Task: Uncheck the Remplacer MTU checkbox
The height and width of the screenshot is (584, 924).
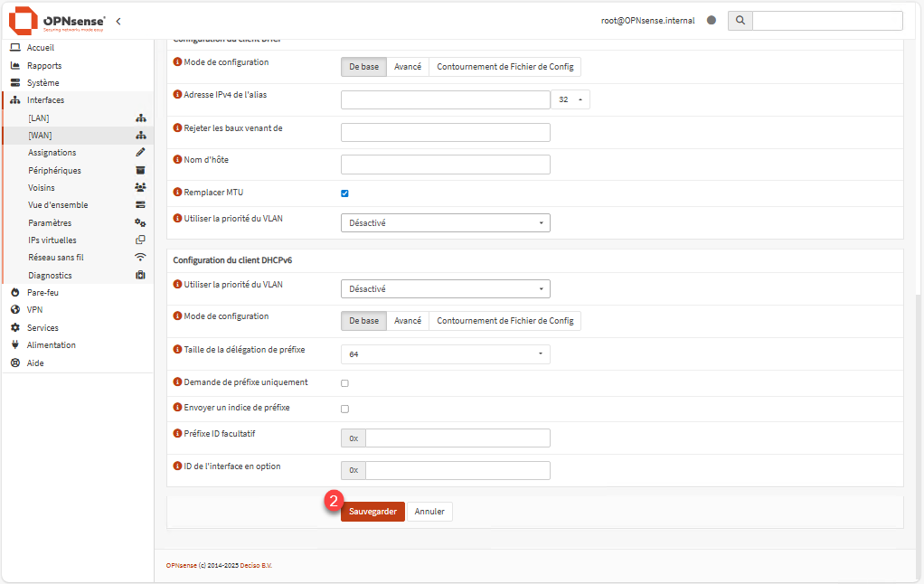Action: (344, 193)
